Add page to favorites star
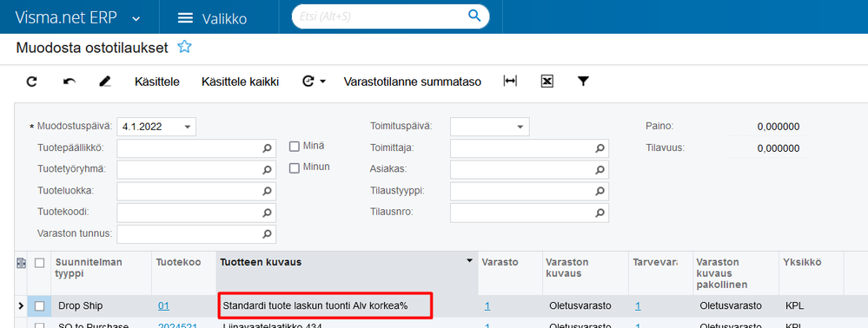The height and width of the screenshot is (328, 868). [x=184, y=47]
